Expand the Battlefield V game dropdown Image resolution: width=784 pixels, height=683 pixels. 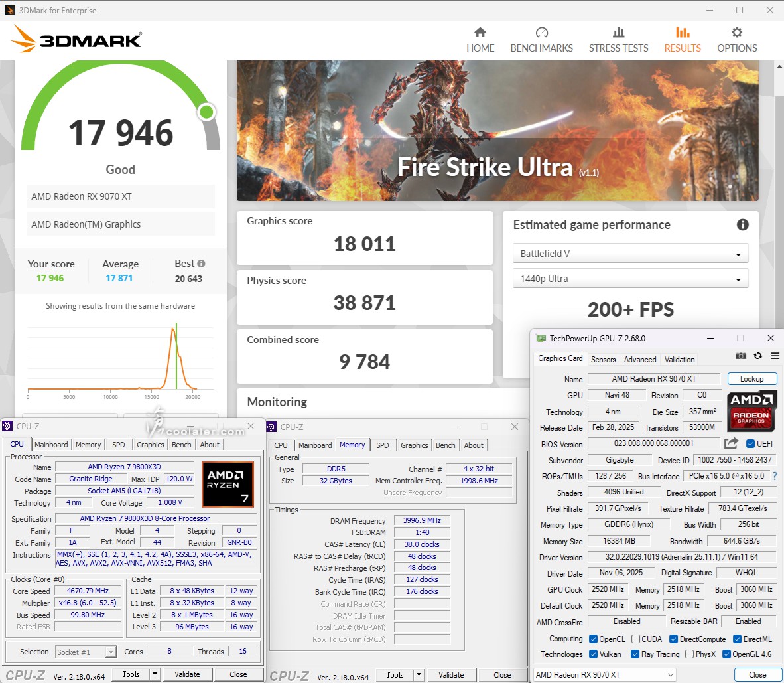tap(630, 254)
